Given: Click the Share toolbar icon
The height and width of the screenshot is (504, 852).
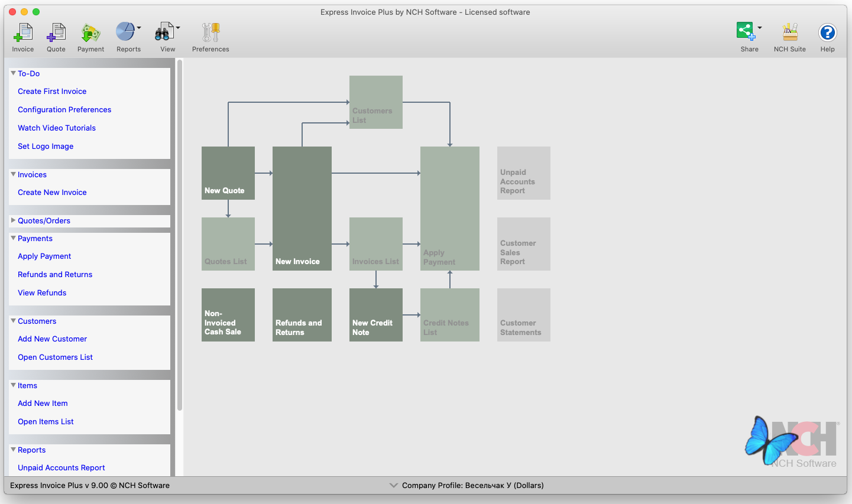Looking at the screenshot, I should pos(746,31).
